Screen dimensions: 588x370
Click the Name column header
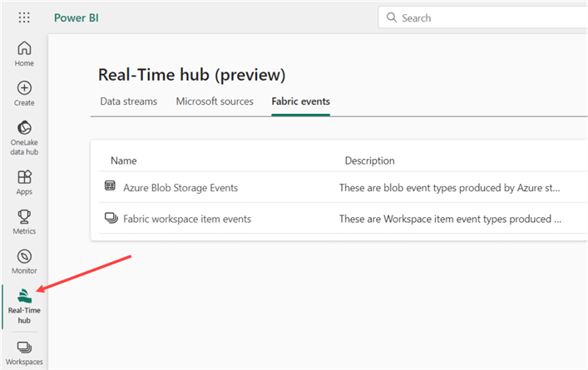tap(124, 160)
